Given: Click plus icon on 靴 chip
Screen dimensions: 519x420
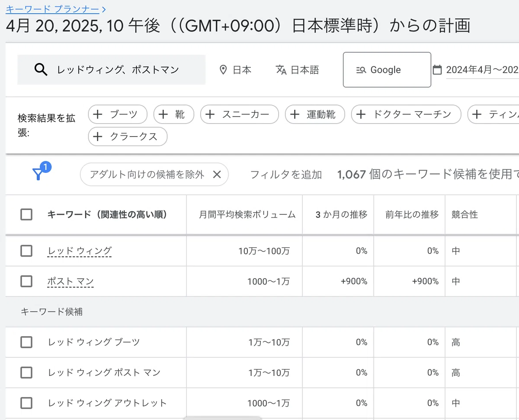Looking at the screenshot, I should pos(163,115).
